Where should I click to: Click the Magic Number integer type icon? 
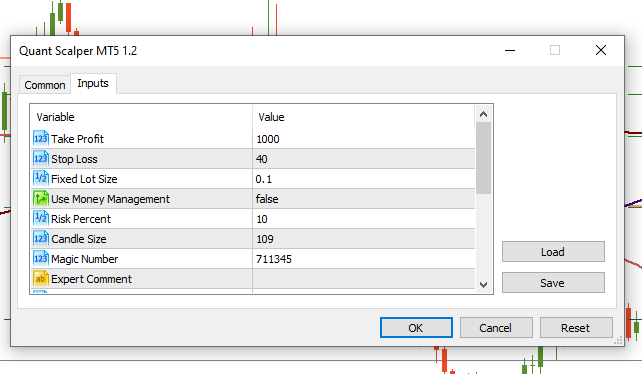pyautogui.click(x=41, y=259)
